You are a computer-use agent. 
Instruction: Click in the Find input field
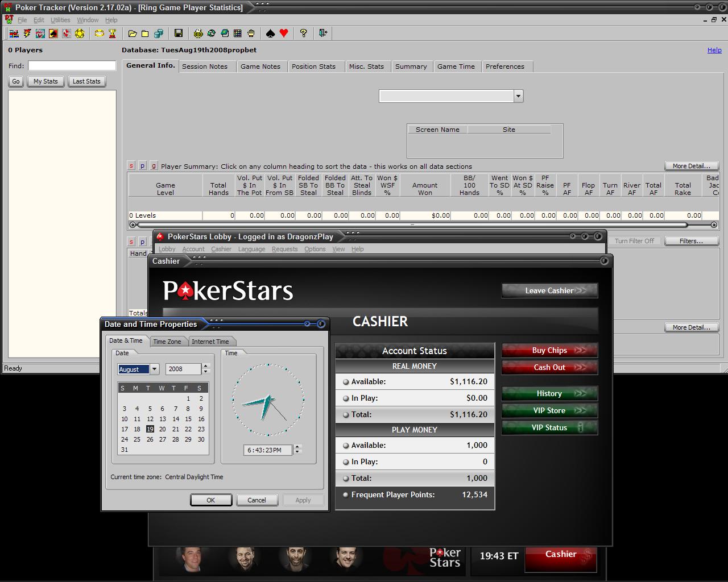72,66
